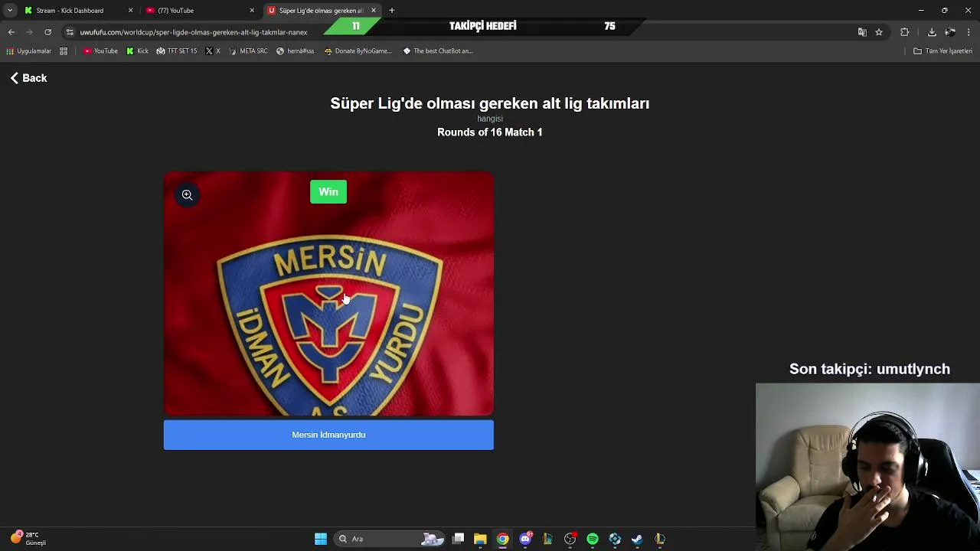Click the taskbar Ara search box

click(390, 539)
